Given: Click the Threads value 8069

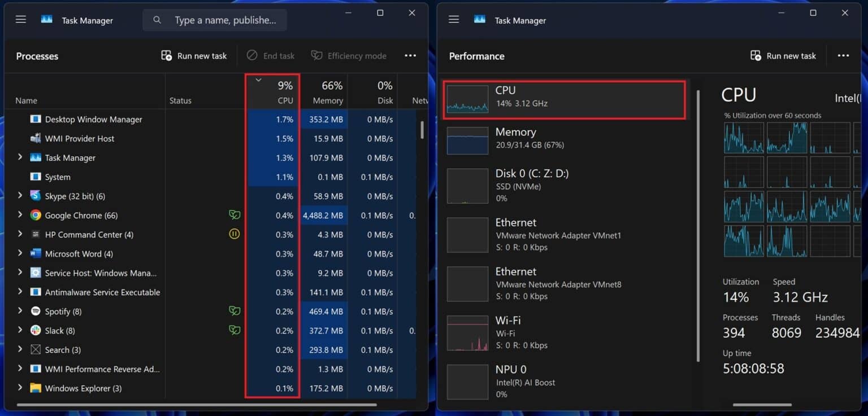Looking at the screenshot, I should (787, 333).
